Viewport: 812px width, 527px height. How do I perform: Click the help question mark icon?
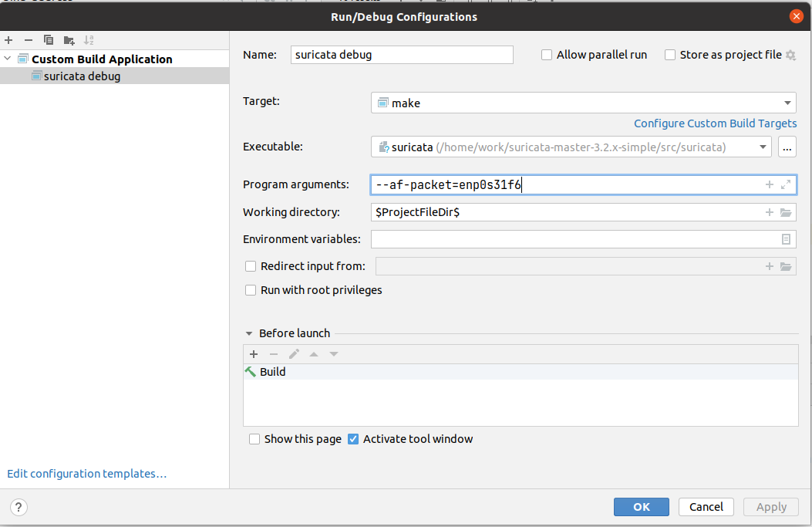[19, 507]
